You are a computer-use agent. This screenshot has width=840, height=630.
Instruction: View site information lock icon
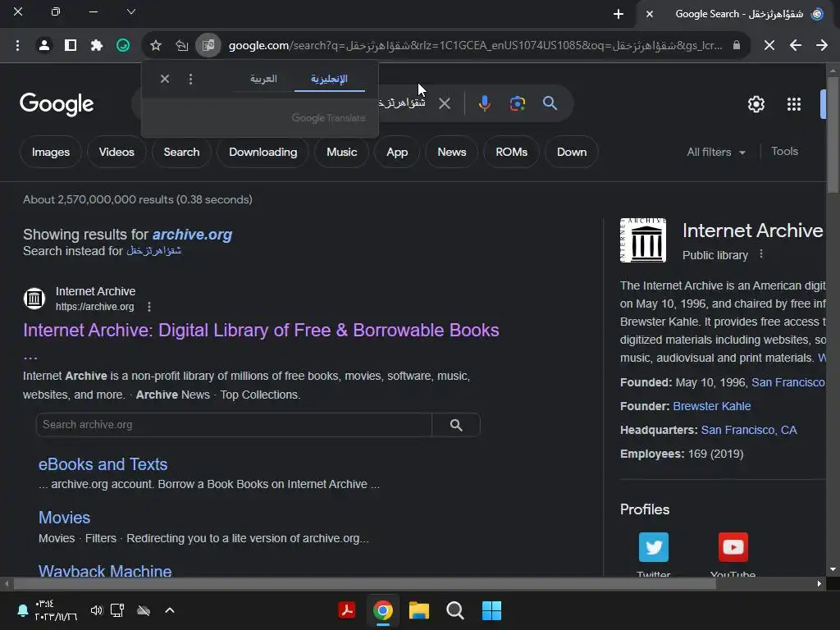(737, 46)
